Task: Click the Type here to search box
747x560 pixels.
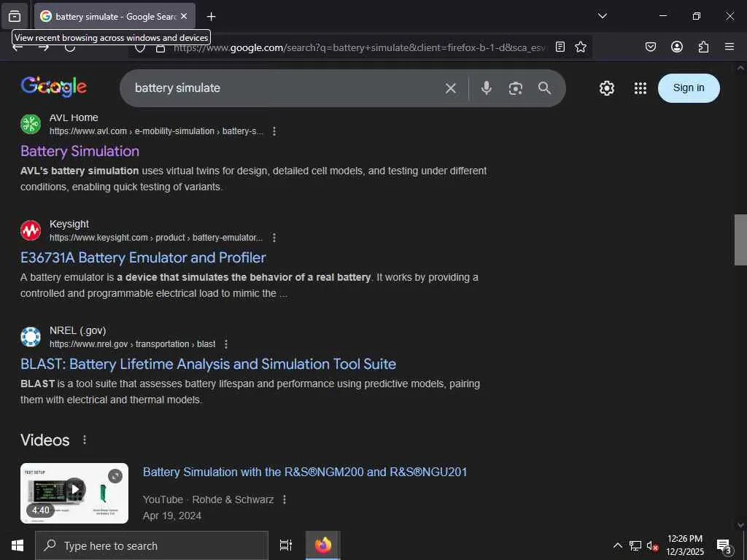Action: tap(152, 545)
